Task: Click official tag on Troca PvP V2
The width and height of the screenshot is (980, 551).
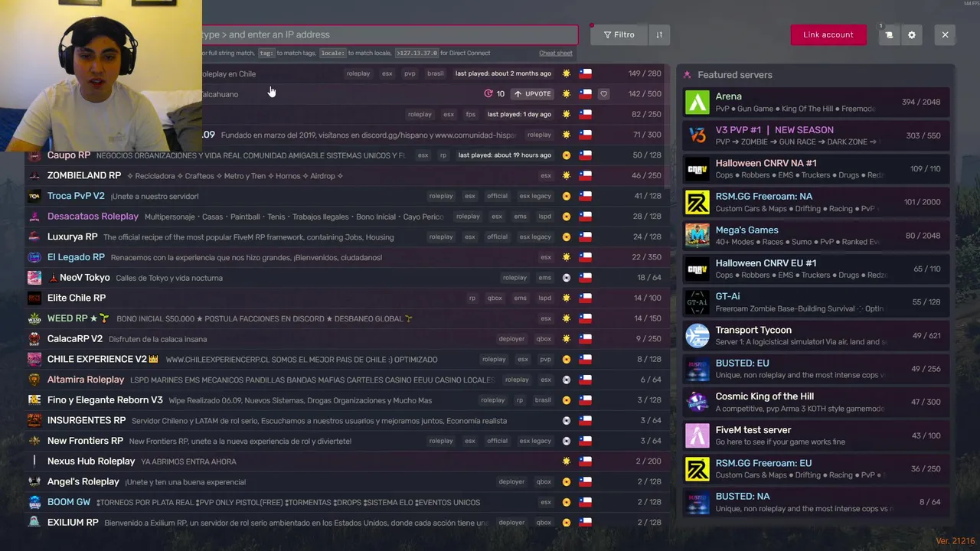Action: coord(497,196)
